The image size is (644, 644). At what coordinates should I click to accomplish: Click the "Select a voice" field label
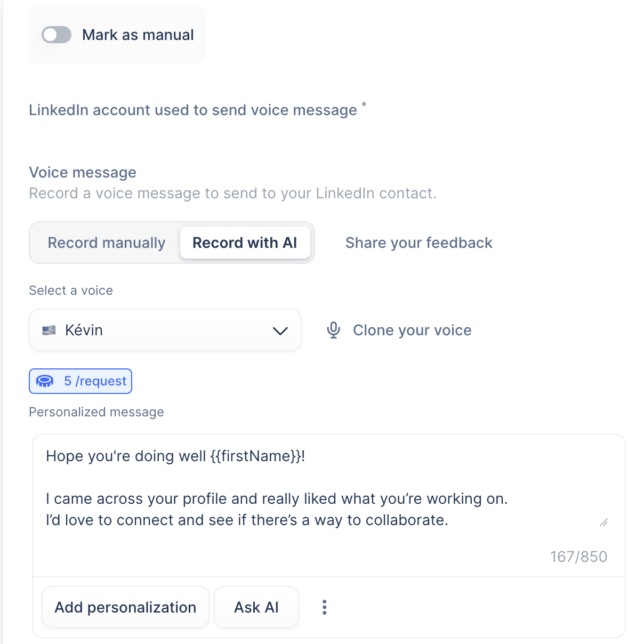tap(71, 291)
